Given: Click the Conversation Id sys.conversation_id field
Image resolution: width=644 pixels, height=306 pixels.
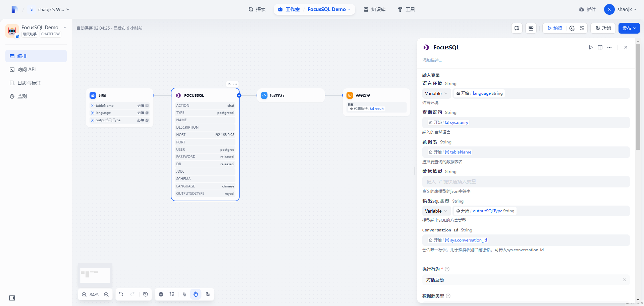Looking at the screenshot, I should pyautogui.click(x=526, y=240).
